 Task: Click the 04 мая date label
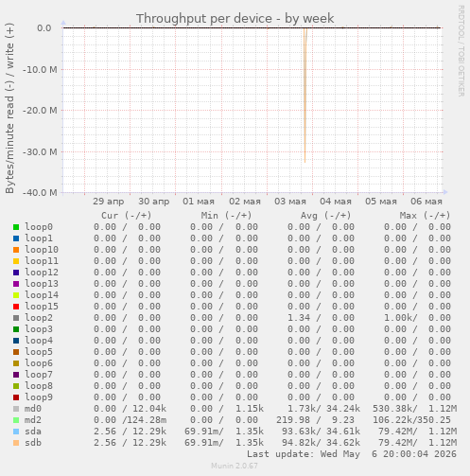point(336,202)
